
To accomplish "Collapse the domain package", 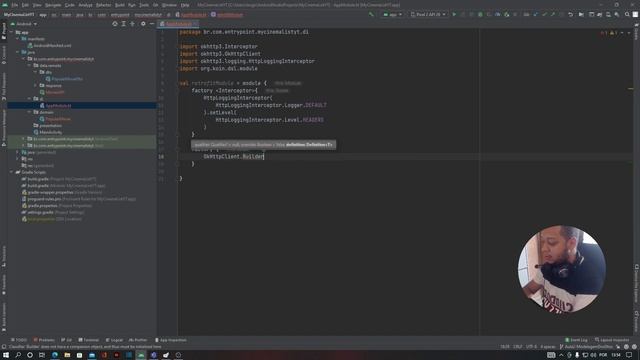I will pyautogui.click(x=29, y=112).
